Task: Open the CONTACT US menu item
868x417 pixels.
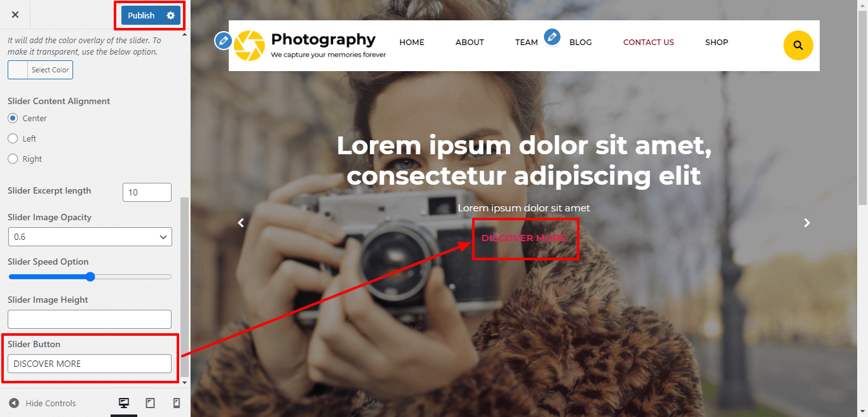Action: tap(649, 43)
